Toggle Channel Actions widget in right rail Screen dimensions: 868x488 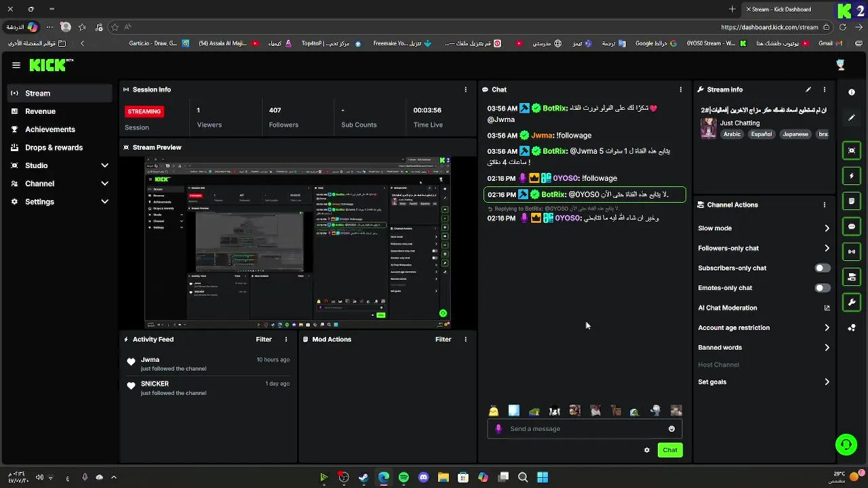[852, 277]
